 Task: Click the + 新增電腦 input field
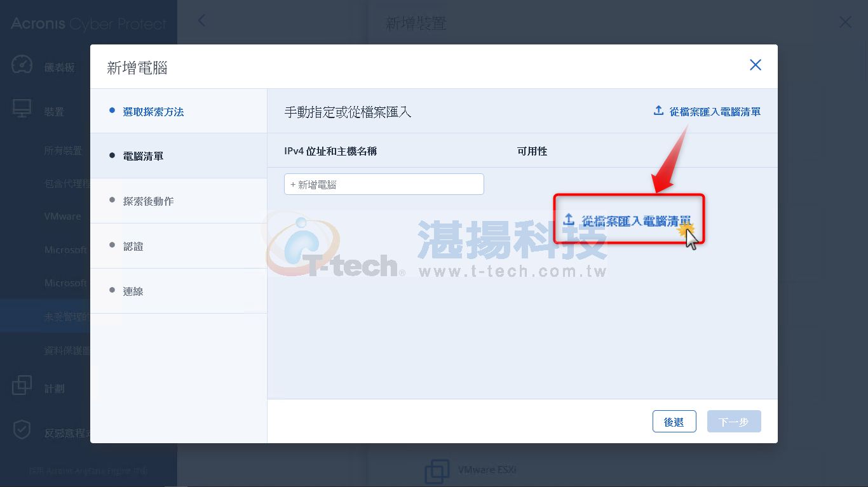click(x=384, y=184)
